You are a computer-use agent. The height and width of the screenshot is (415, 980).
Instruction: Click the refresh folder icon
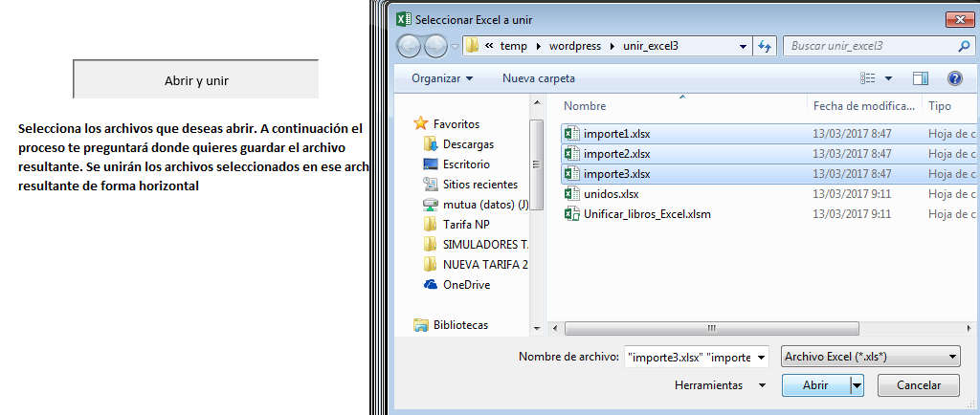[764, 46]
